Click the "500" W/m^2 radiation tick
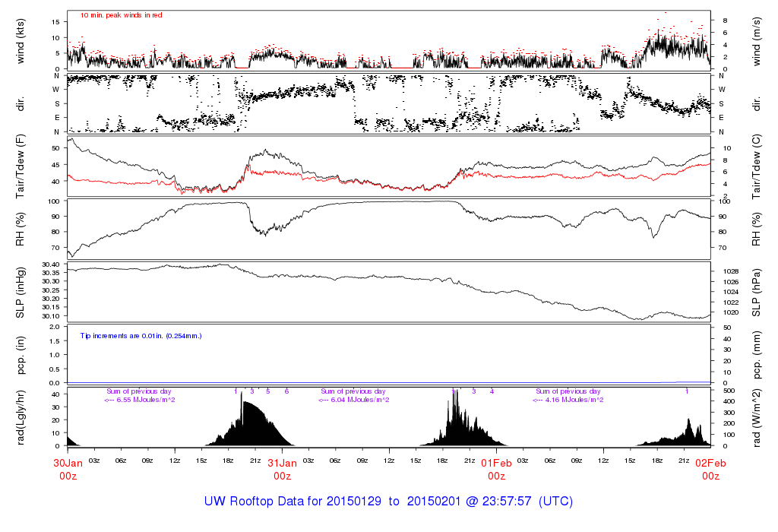The height and width of the screenshot is (532, 778). tap(729, 391)
